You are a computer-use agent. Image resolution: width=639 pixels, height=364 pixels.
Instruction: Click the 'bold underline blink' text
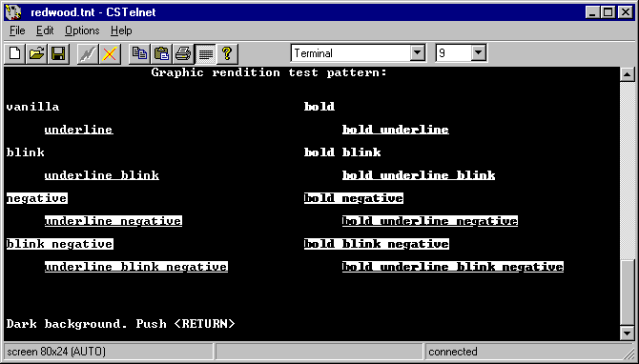(x=419, y=175)
